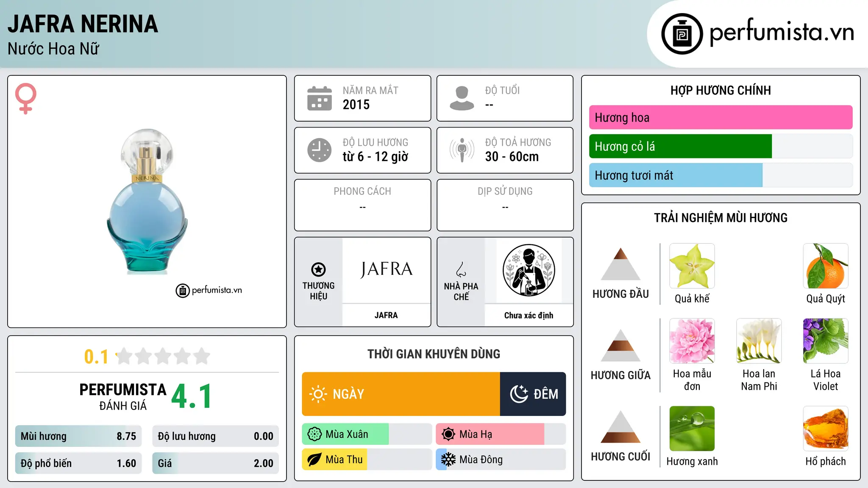Click the Hợp hương chính heading
The height and width of the screenshot is (488, 868).
721,90
